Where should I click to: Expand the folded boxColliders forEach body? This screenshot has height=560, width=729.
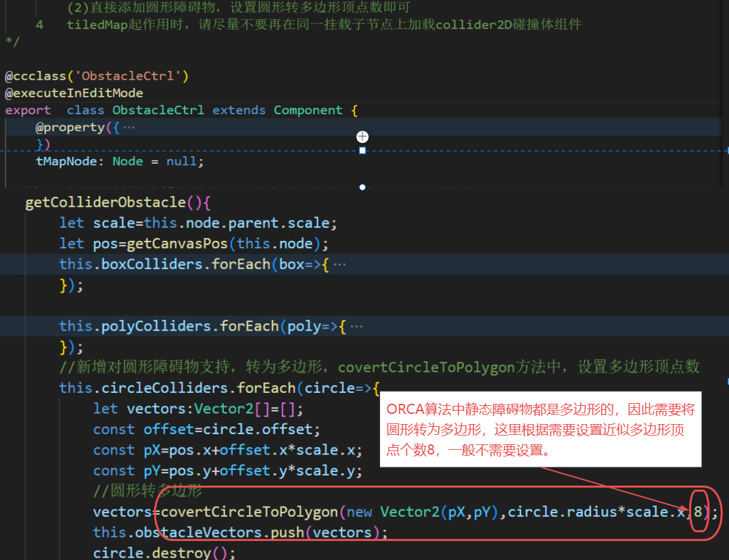[339, 264]
